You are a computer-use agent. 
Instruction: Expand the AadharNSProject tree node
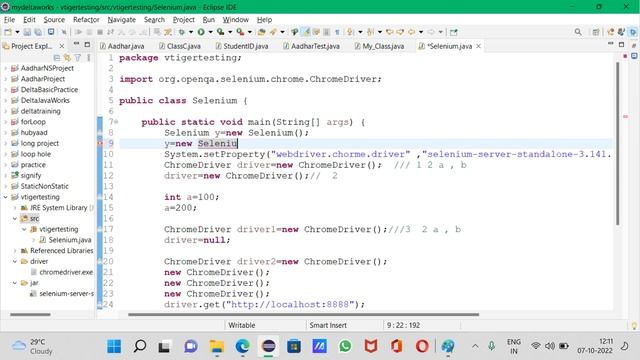click(x=5, y=68)
